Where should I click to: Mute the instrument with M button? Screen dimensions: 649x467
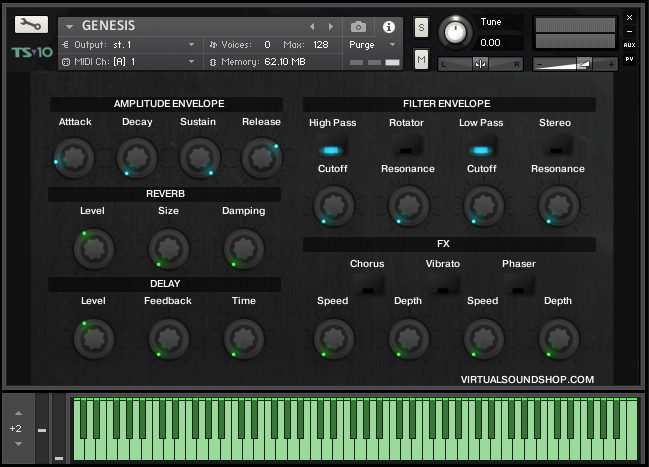[421, 61]
